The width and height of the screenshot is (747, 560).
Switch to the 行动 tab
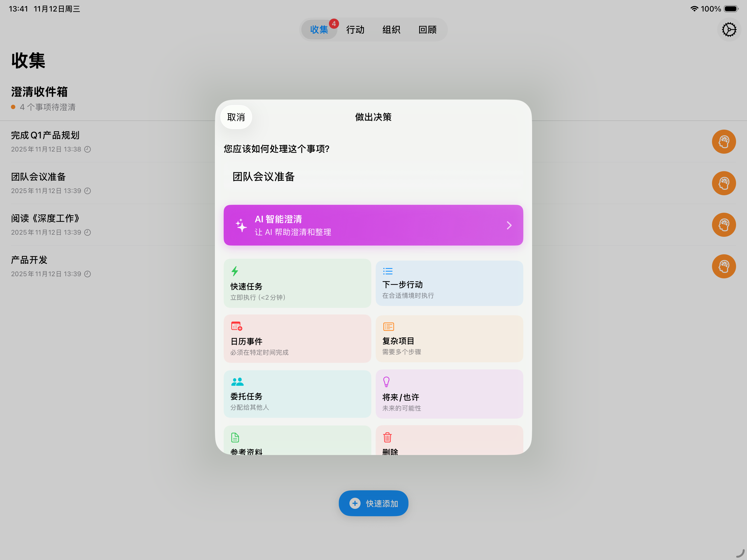coord(355,30)
